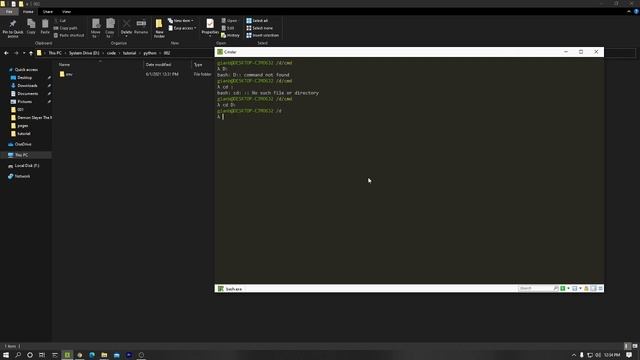This screenshot has height=360, width=640.
Task: Select Quick access in navigation pane
Action: coord(26,70)
